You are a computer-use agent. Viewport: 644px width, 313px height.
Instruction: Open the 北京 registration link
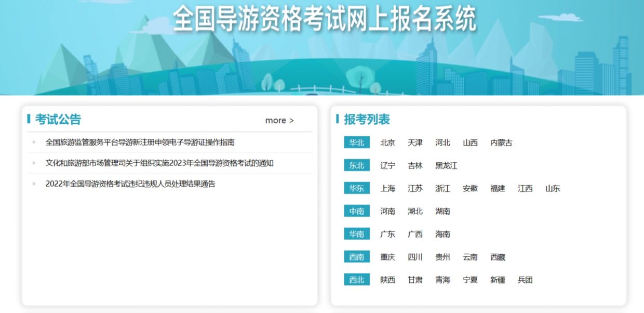click(x=387, y=142)
